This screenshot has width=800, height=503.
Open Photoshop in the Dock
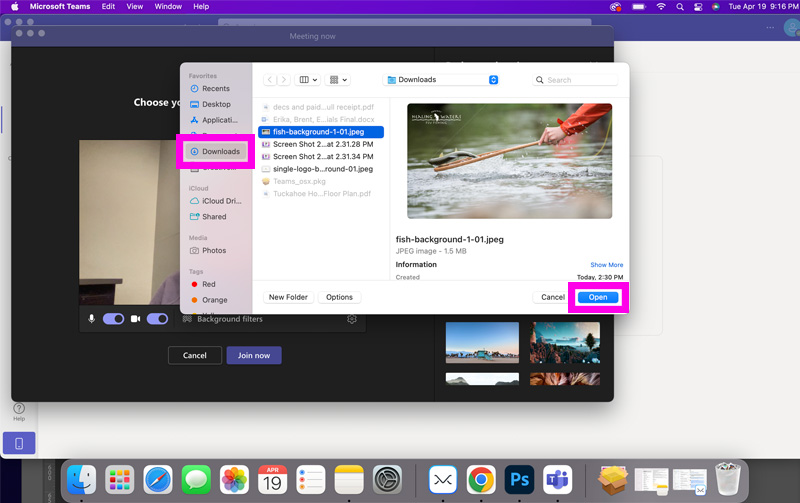point(519,480)
